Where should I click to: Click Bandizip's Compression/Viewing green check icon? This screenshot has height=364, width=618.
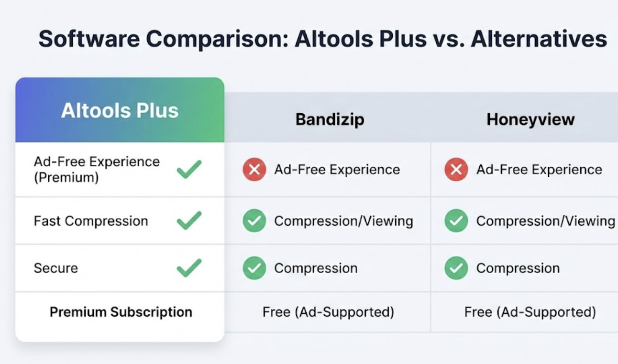click(254, 221)
